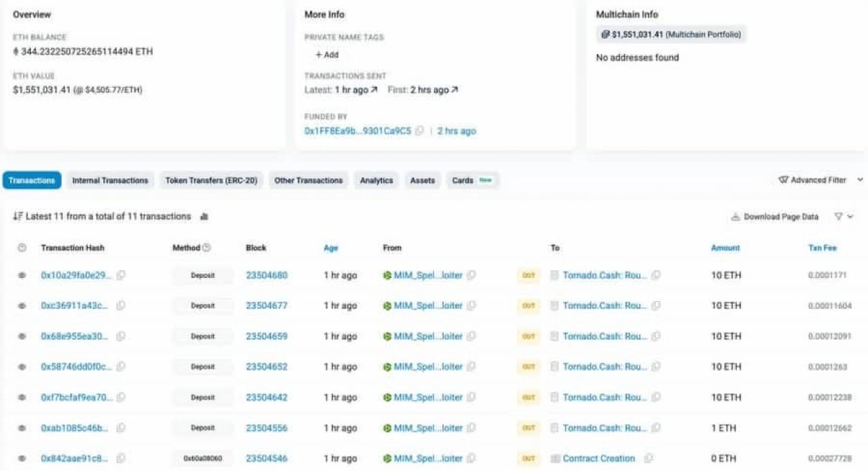
Task: Switch to the Internal Transactions tab
Action: pos(110,180)
